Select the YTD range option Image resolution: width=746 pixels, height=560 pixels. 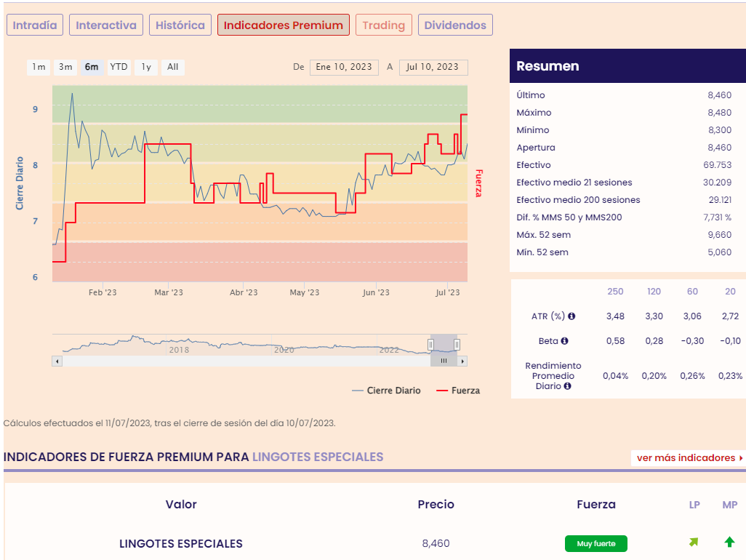coord(119,67)
